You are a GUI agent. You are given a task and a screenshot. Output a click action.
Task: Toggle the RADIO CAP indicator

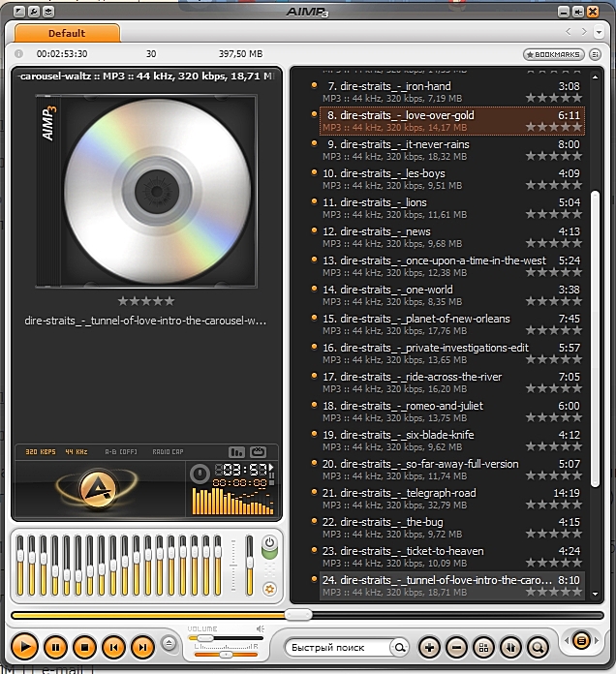coord(168,452)
